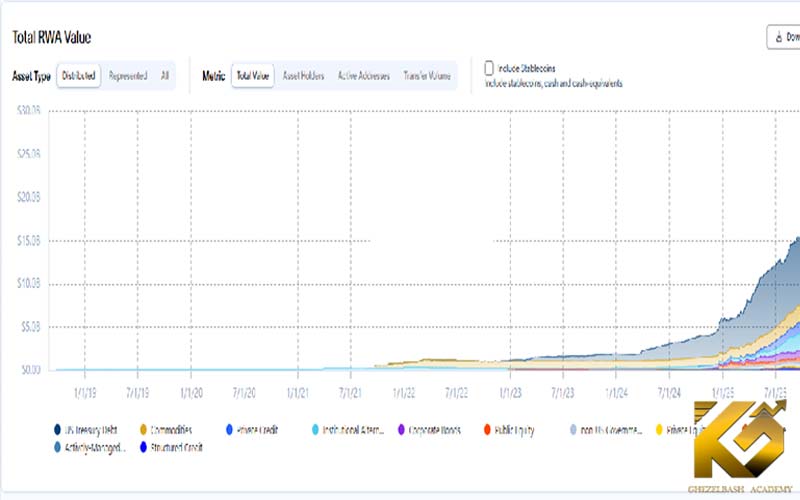
Task: Toggle Public Equity legend marker
Action: point(487,430)
